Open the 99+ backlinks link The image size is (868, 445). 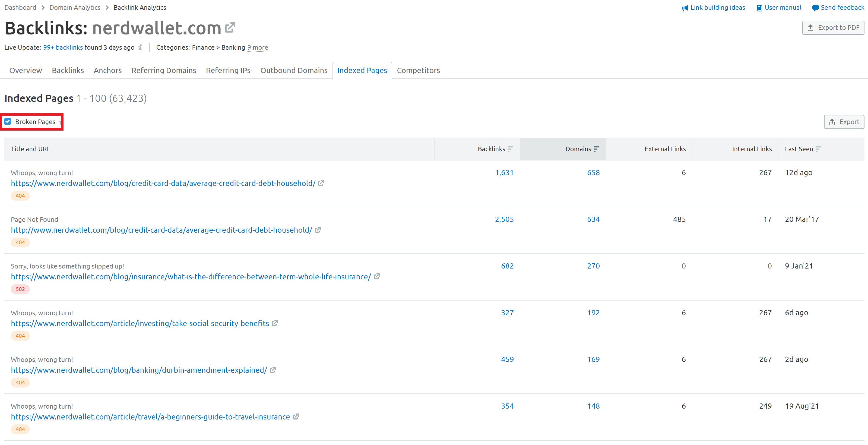point(63,48)
